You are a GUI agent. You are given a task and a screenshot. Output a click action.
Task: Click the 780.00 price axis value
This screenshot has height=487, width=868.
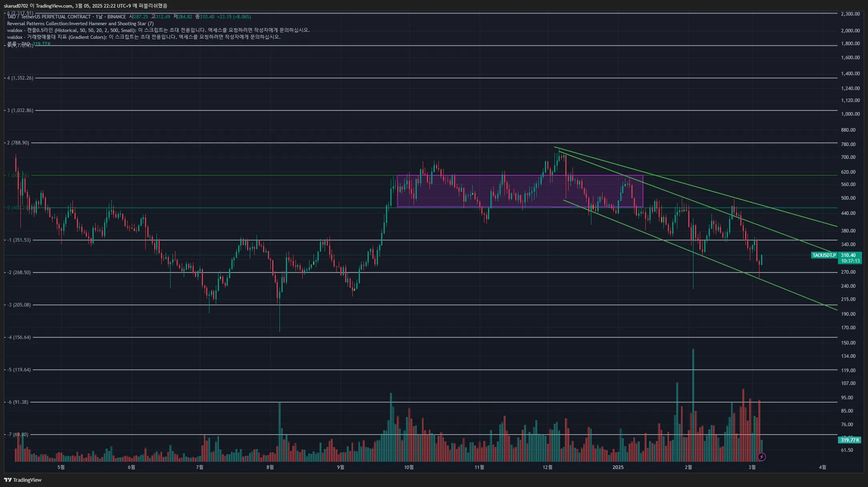click(848, 144)
